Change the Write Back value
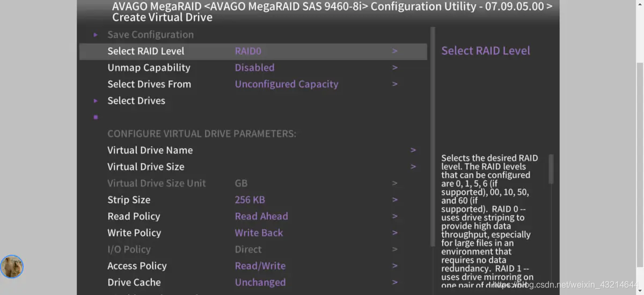This screenshot has width=644, height=295. [x=259, y=233]
